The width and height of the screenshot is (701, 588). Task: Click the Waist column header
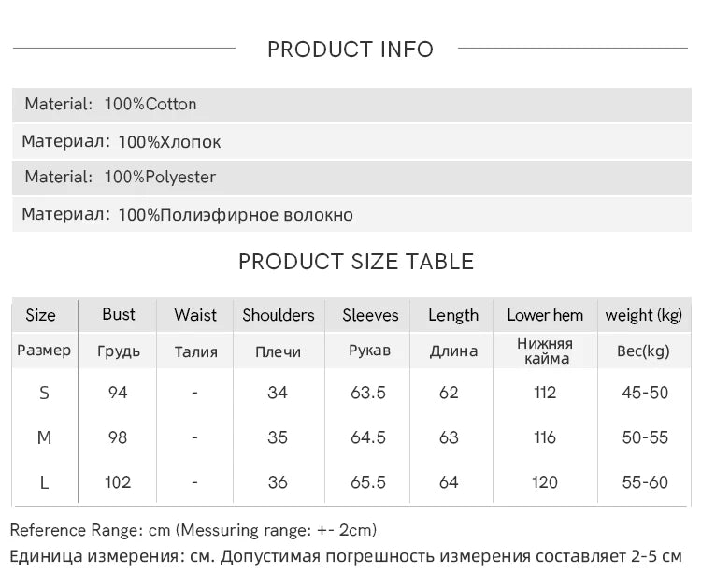pos(195,315)
